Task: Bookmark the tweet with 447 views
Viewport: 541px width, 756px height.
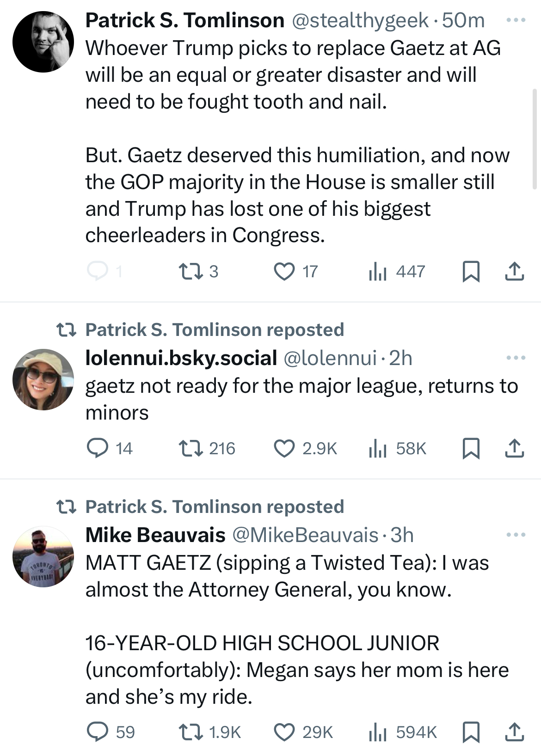Action: coord(471,271)
